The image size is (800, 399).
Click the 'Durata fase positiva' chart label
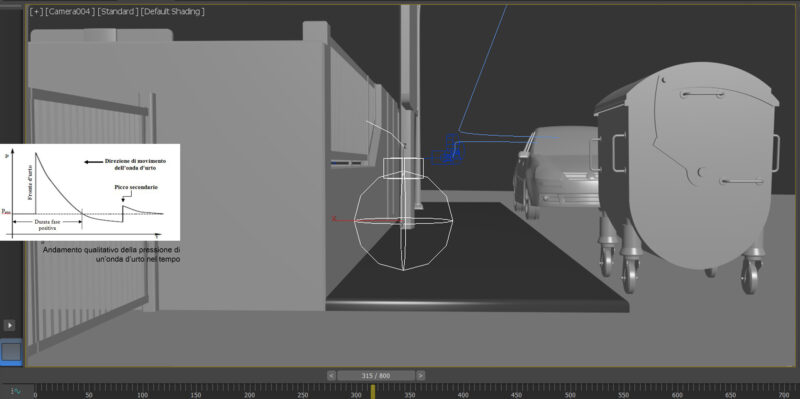[48, 226]
